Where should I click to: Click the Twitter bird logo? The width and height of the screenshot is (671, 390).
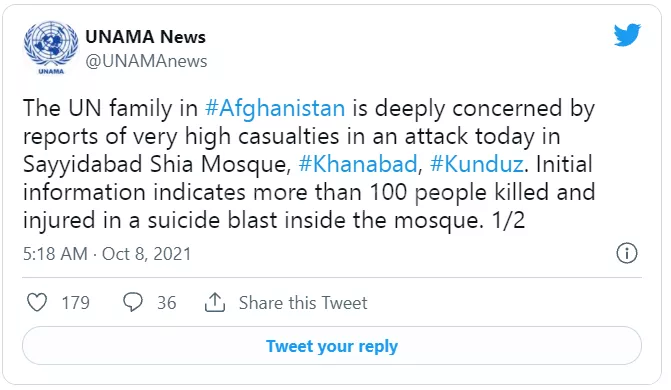(x=627, y=35)
